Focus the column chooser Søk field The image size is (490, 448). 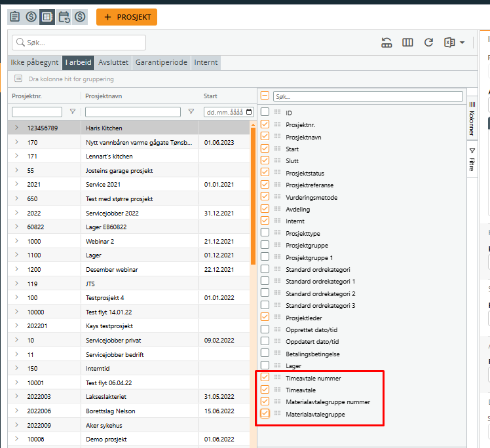coord(367,96)
